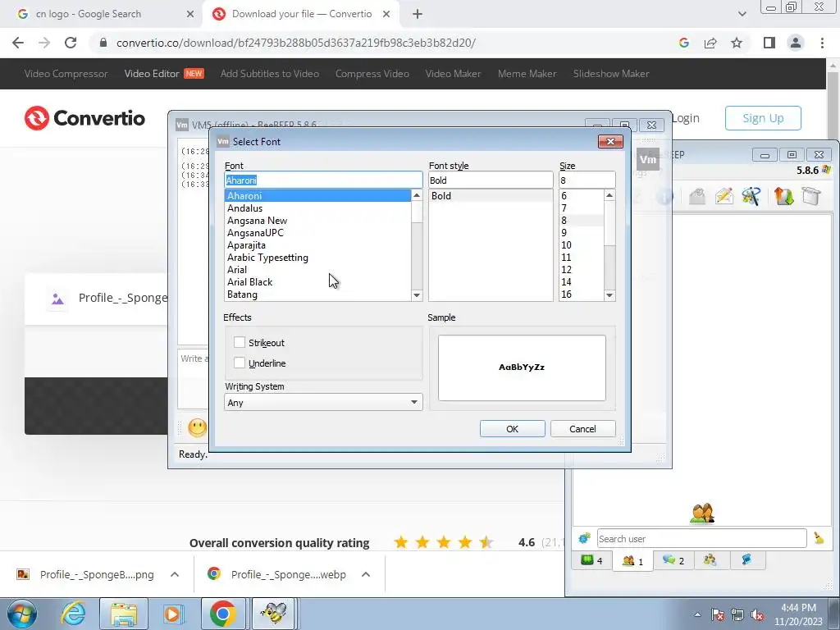The image size is (840, 630).
Task: Show hidden system tray icons
Action: 697,615
